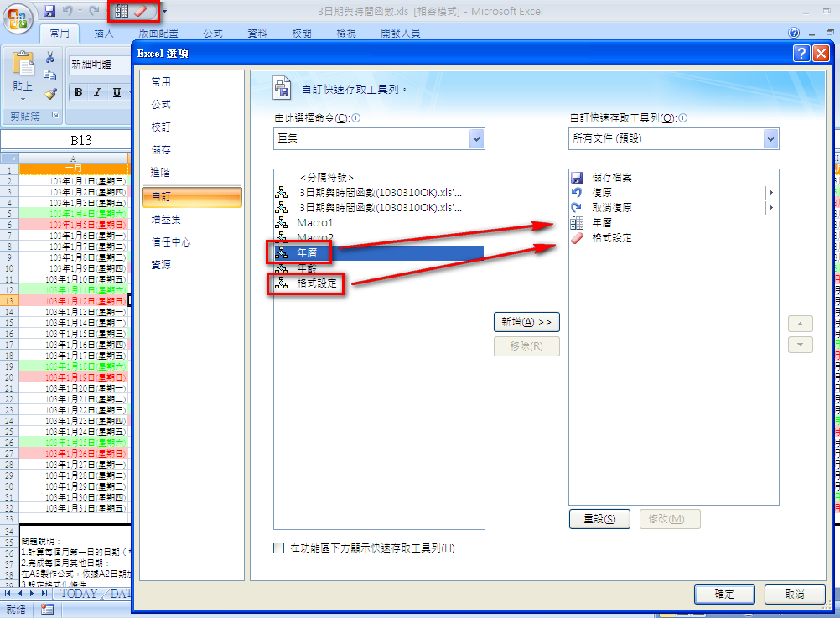
Task: Open Quick Access Toolbar customize arrow
Action: 165,11
